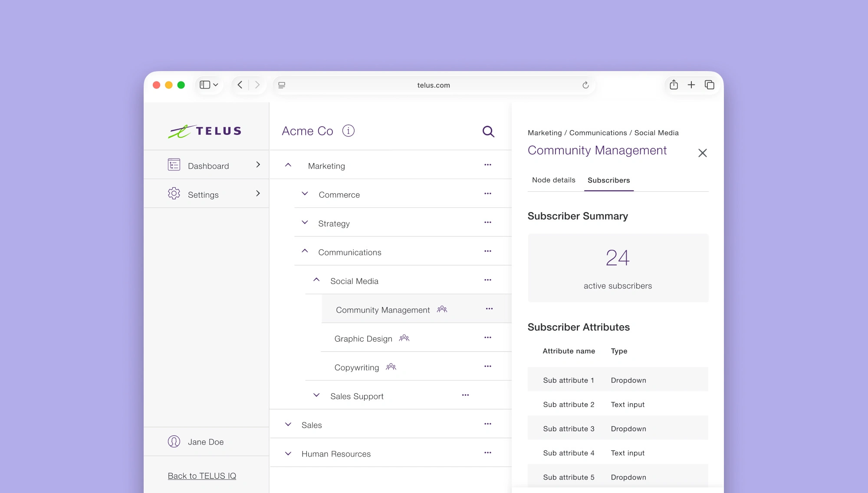Switch to the Node details tab
The image size is (868, 493).
point(553,180)
